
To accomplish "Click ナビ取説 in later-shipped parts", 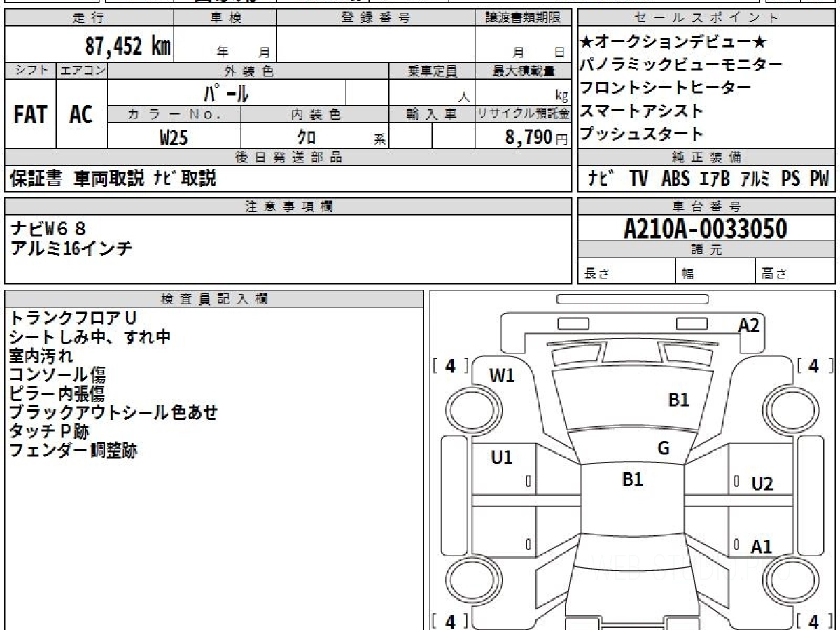I will (x=185, y=178).
